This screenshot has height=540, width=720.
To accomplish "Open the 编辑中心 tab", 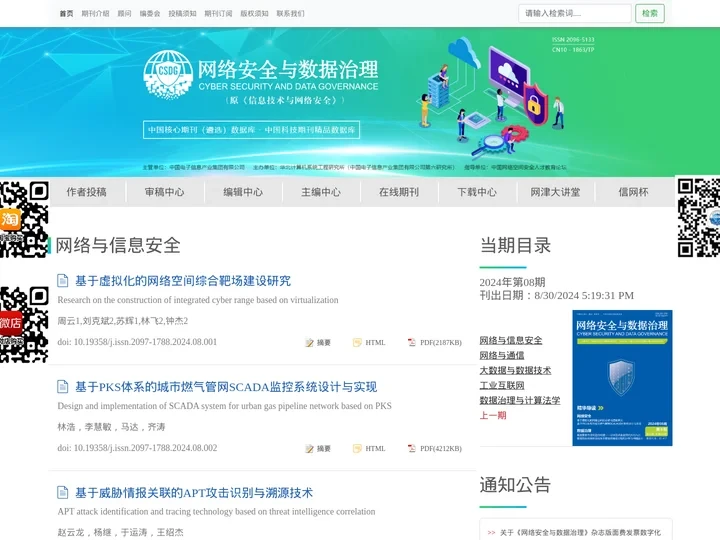I will point(243,192).
